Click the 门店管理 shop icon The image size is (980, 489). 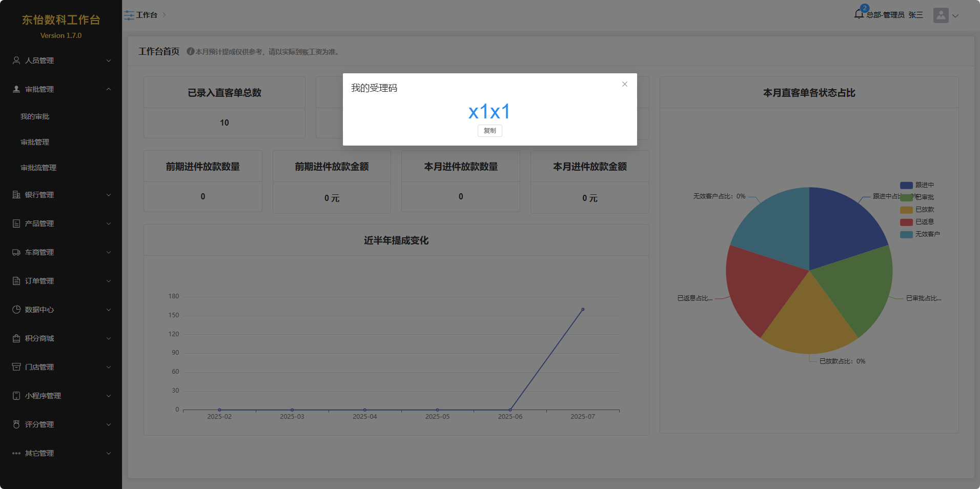[16, 367]
